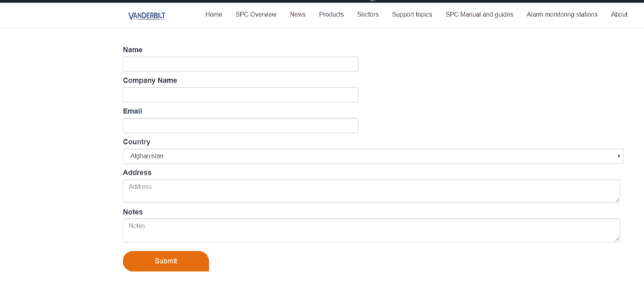The height and width of the screenshot is (286, 644).
Task: Select the Email input box
Action: (x=240, y=126)
